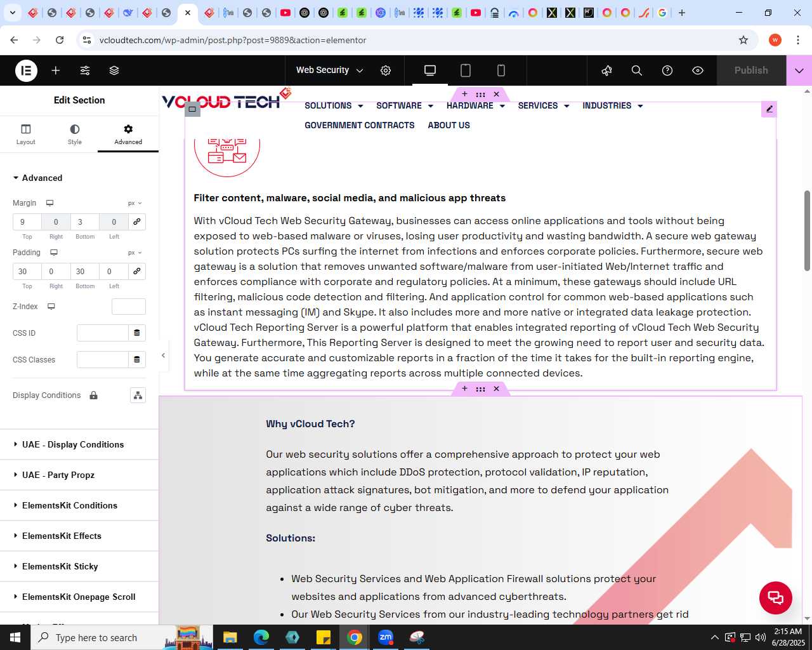Open CSS ID dynamic tags icon
This screenshot has height=650, width=812.
pos(136,333)
